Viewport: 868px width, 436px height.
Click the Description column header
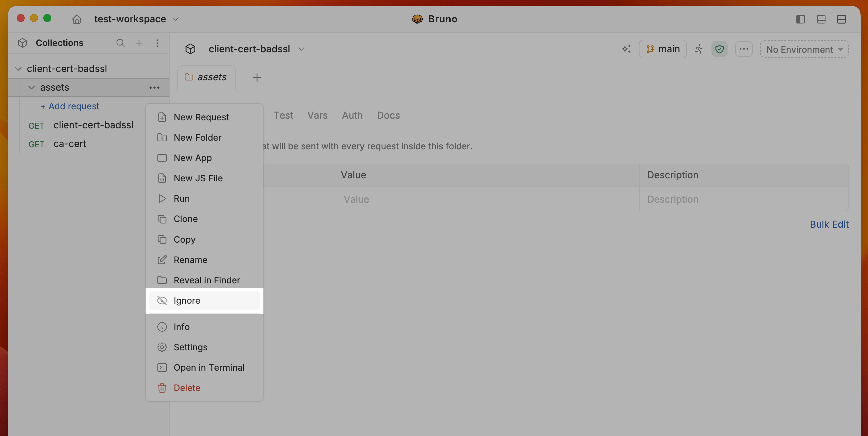[x=672, y=175]
